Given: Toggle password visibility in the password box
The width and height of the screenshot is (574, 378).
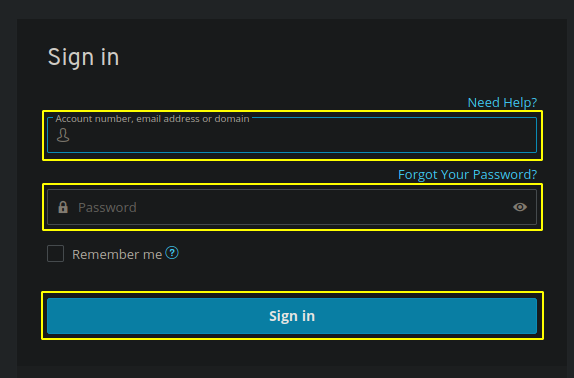Looking at the screenshot, I should point(520,207).
